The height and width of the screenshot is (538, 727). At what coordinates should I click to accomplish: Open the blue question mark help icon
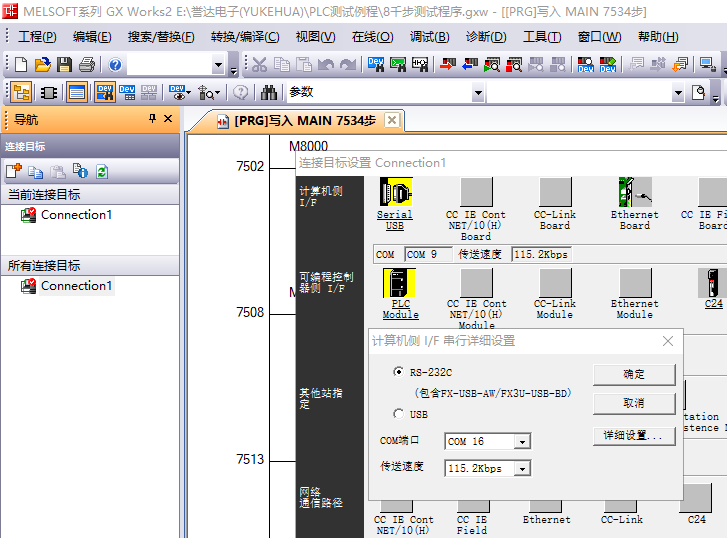[115, 64]
